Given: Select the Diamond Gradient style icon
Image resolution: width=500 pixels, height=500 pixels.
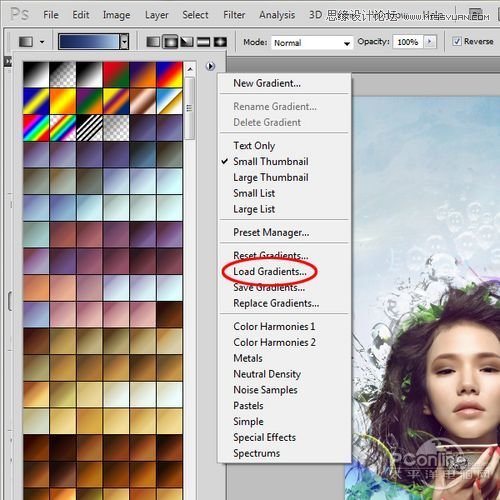Looking at the screenshot, I should 220,42.
